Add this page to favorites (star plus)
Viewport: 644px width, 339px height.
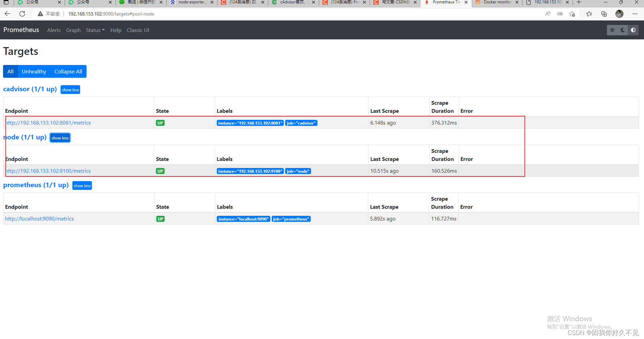click(572, 14)
